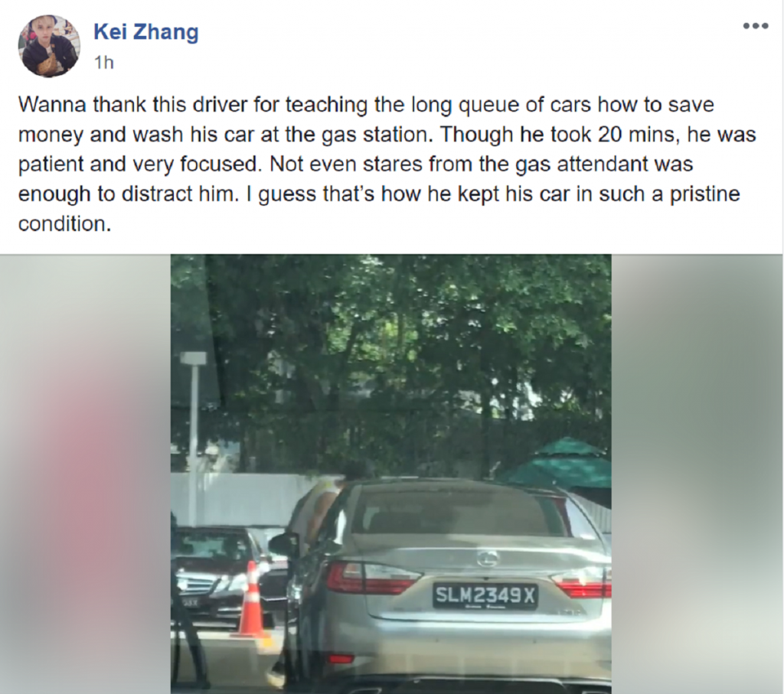
Task: Open the Kei Zhang profile name link
Action: (146, 32)
